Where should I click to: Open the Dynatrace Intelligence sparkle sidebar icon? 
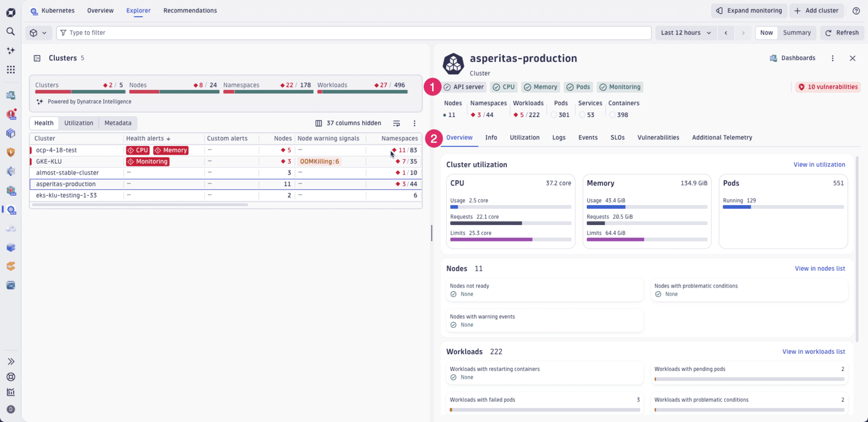(x=10, y=50)
